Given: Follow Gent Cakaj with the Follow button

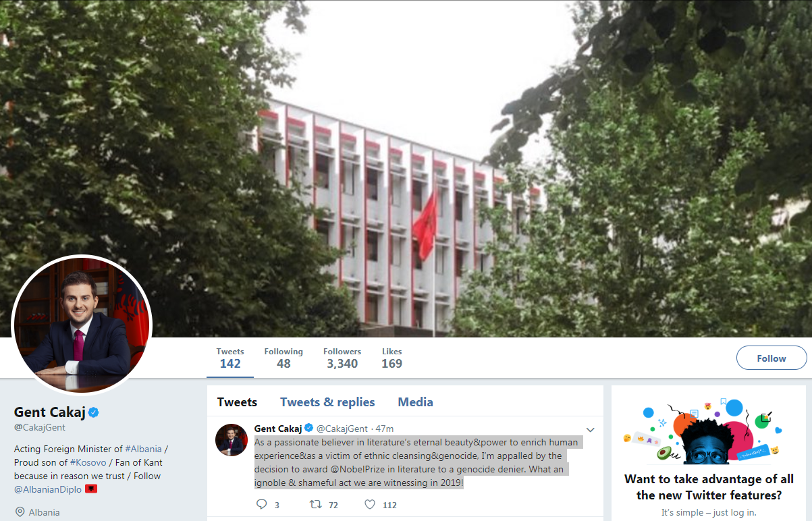Looking at the screenshot, I should 772,358.
